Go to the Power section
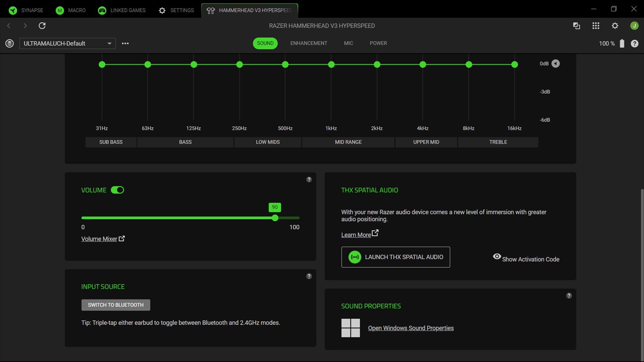The width and height of the screenshot is (644, 362). coord(378,43)
